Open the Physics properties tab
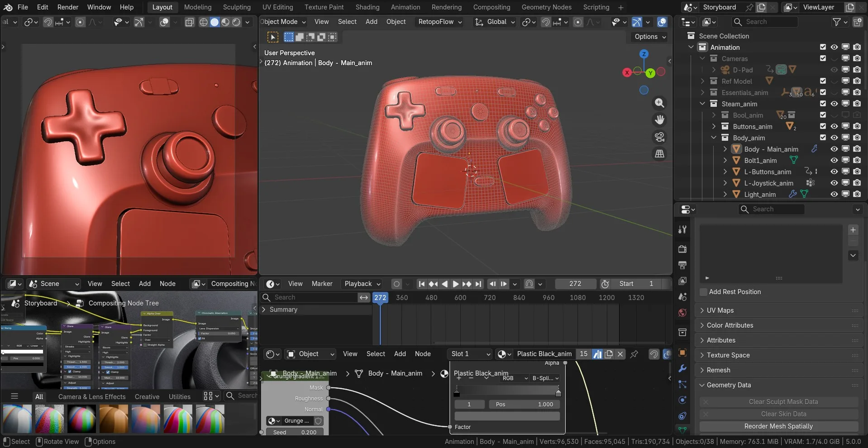The height and width of the screenshot is (448, 868). coord(682,400)
